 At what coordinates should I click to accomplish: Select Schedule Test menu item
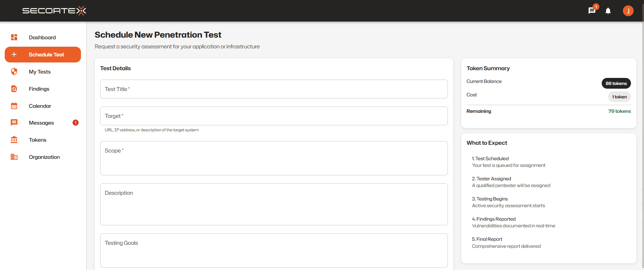[x=43, y=54]
